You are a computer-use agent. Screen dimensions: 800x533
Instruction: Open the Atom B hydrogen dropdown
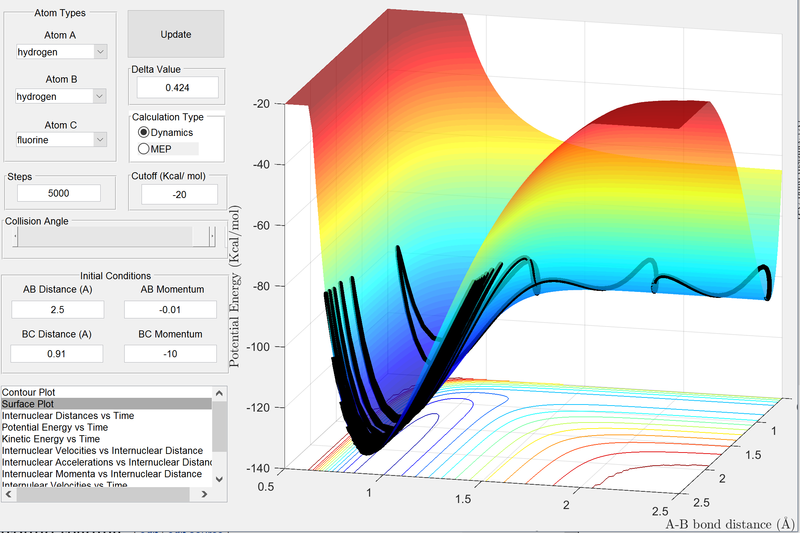[61, 96]
